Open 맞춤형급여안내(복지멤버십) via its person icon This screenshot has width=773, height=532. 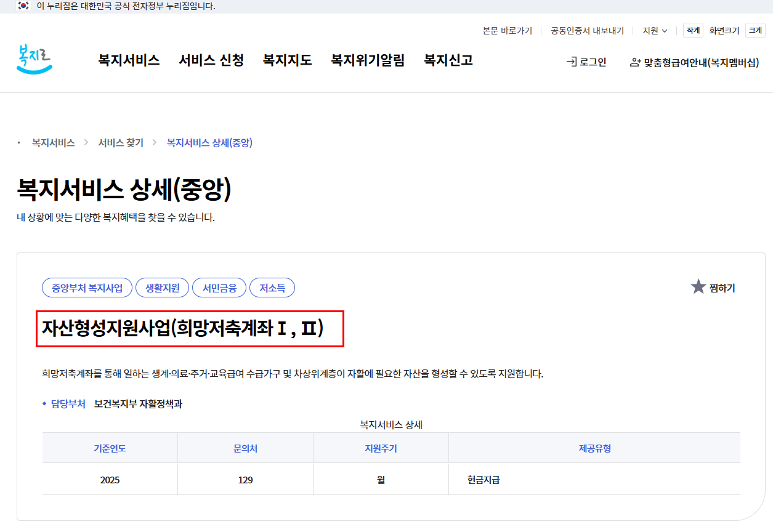point(635,62)
